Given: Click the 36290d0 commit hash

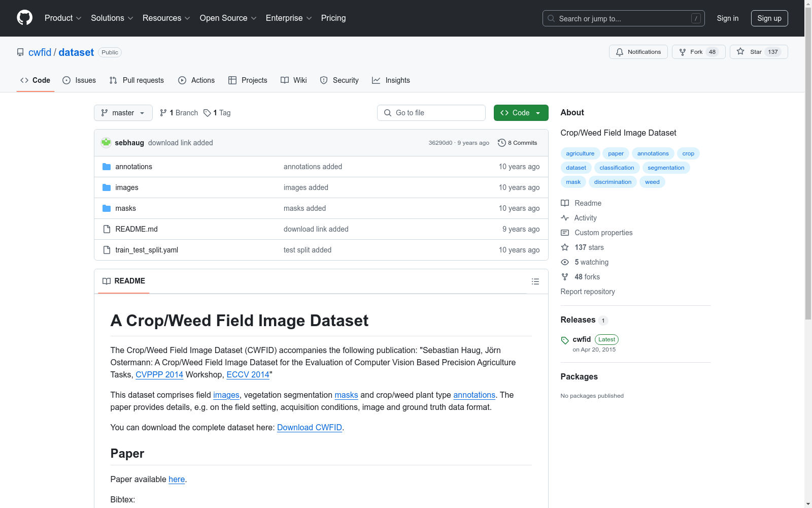Looking at the screenshot, I should (x=441, y=143).
